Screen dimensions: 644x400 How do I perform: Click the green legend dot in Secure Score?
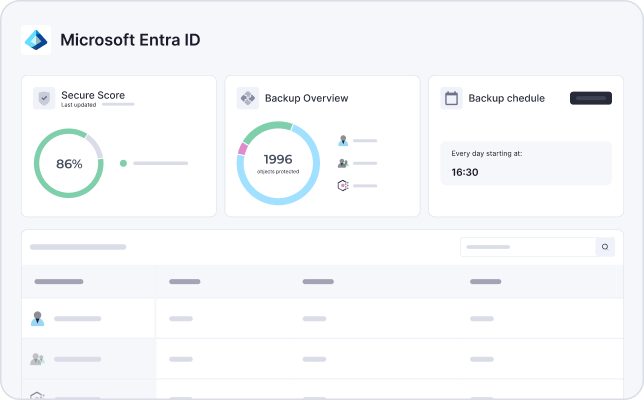pyautogui.click(x=123, y=163)
